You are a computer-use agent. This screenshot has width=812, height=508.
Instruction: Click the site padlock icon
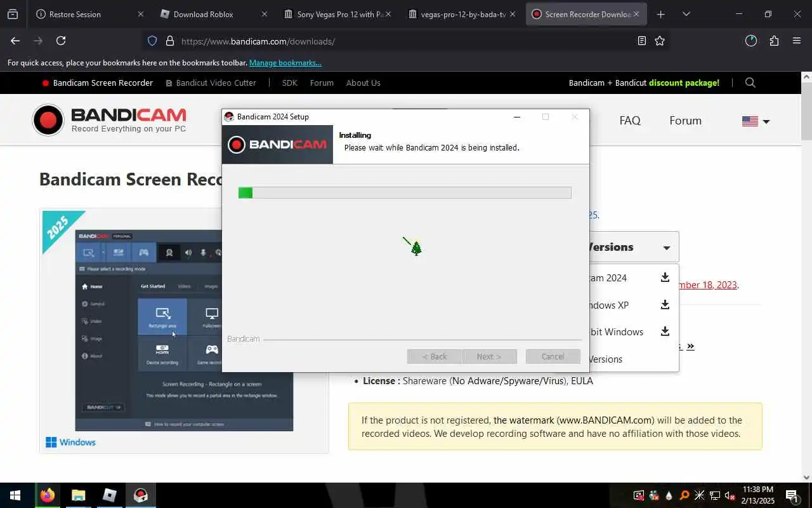(x=169, y=41)
